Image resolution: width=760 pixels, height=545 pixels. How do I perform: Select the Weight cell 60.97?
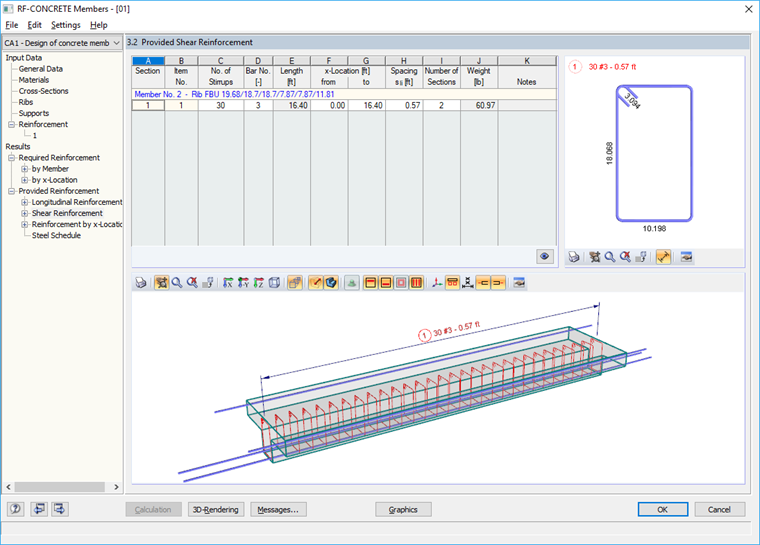(x=479, y=105)
